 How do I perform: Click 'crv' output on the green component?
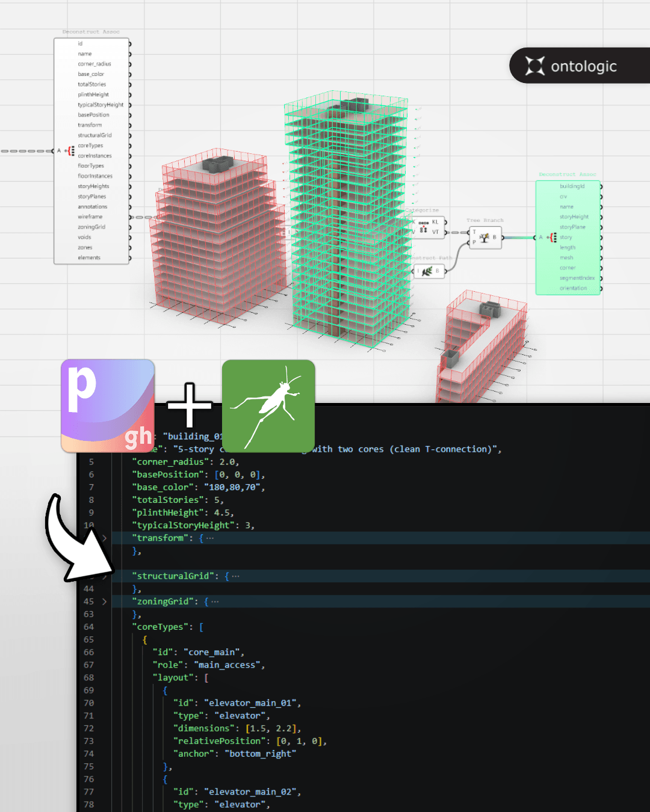pos(563,197)
